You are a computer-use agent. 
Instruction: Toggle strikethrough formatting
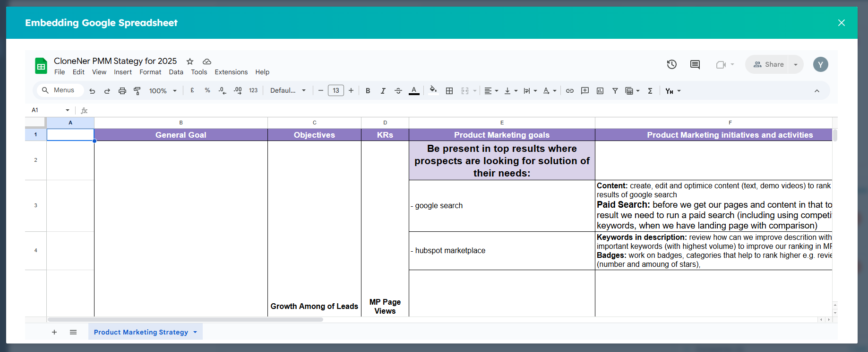tap(398, 91)
